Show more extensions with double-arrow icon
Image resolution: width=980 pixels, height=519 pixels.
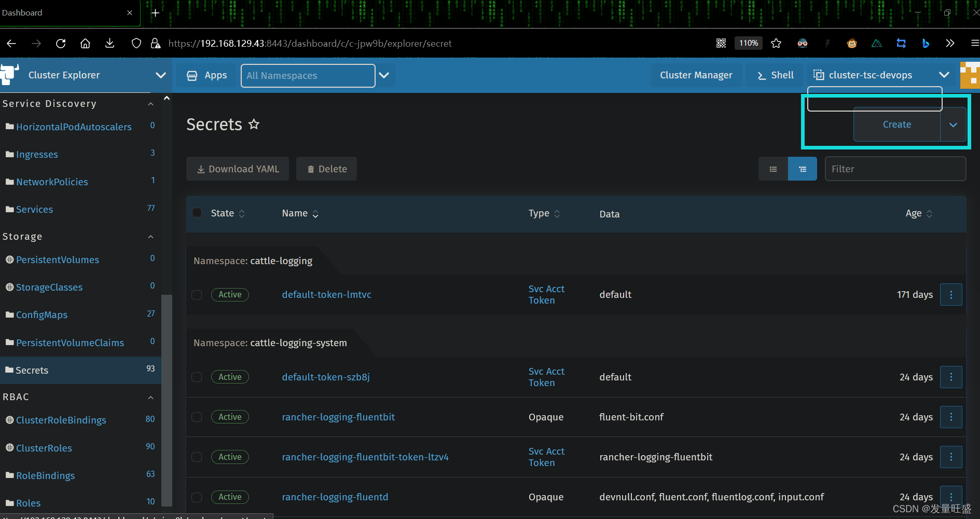tap(950, 43)
